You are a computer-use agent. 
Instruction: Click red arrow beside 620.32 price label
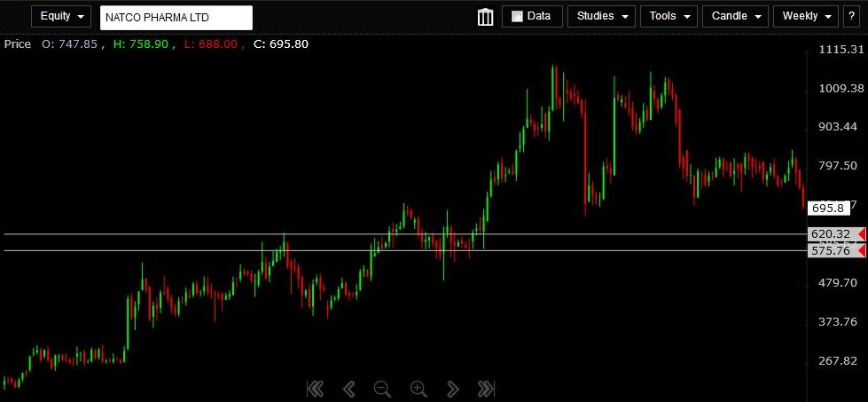[861, 234]
